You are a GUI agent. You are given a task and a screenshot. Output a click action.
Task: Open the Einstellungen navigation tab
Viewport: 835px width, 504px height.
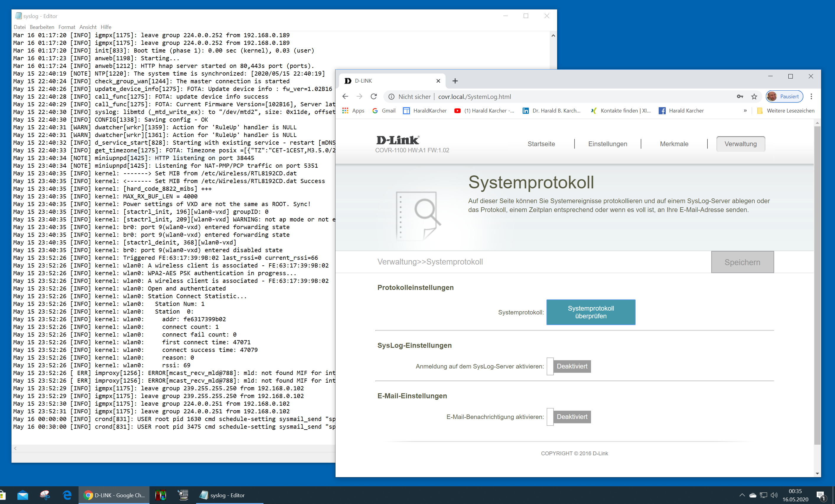[x=607, y=144]
